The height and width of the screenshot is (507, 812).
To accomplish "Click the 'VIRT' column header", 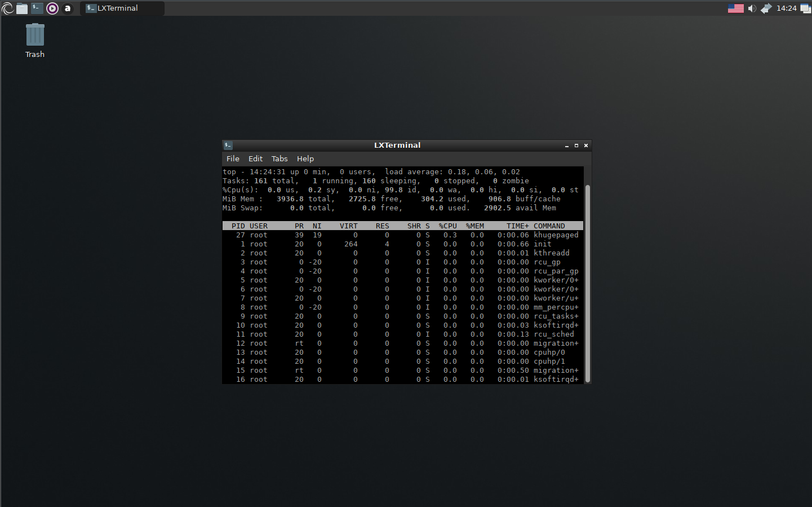I will 349,226.
